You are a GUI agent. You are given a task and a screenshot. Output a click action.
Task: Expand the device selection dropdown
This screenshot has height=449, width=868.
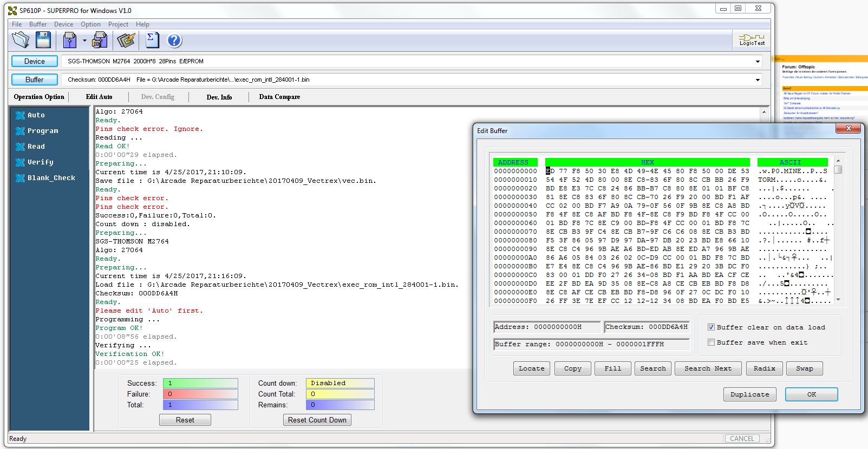758,62
